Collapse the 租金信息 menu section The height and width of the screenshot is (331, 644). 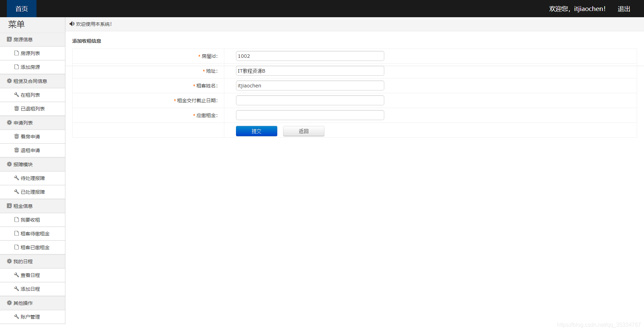[32, 206]
